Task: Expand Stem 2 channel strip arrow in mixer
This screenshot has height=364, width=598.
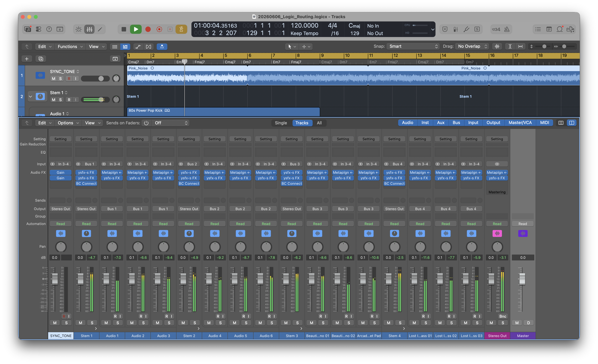Action: 199,329
